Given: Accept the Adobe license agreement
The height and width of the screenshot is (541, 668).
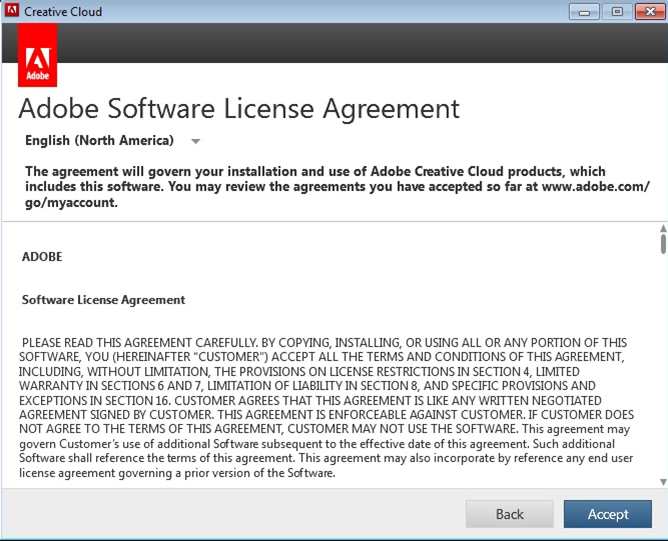Looking at the screenshot, I should point(607,514).
